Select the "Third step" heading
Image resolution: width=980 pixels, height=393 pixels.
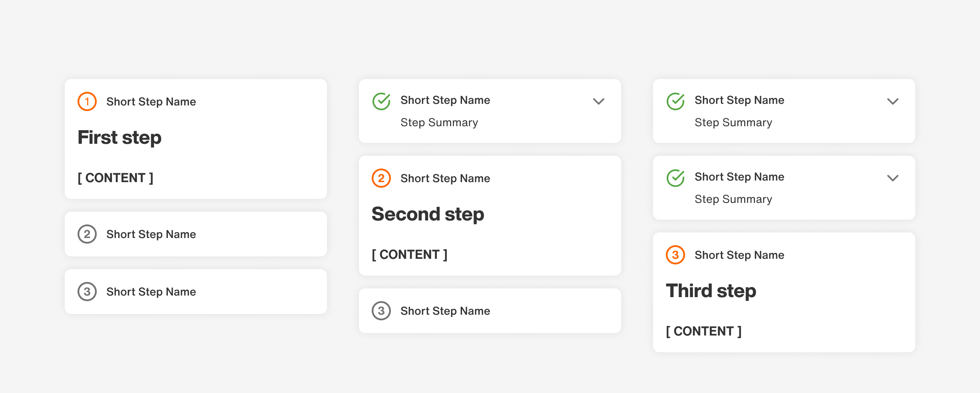(711, 291)
